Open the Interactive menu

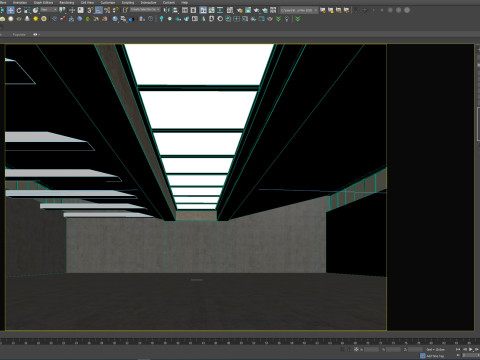point(148,3)
